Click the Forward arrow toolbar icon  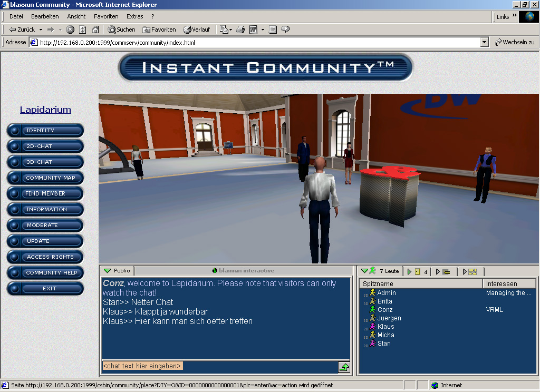(x=51, y=30)
